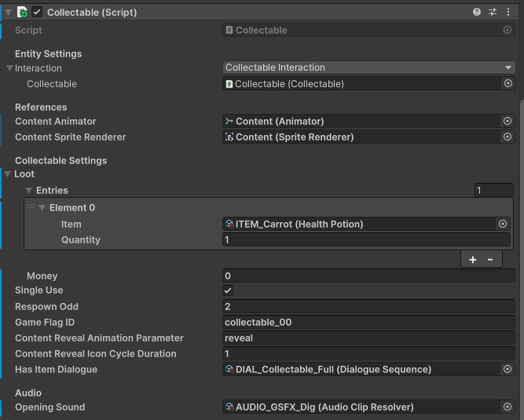Image resolution: width=524 pixels, height=420 pixels.
Task: Open object picker for Opening Sound
Action: [508, 407]
